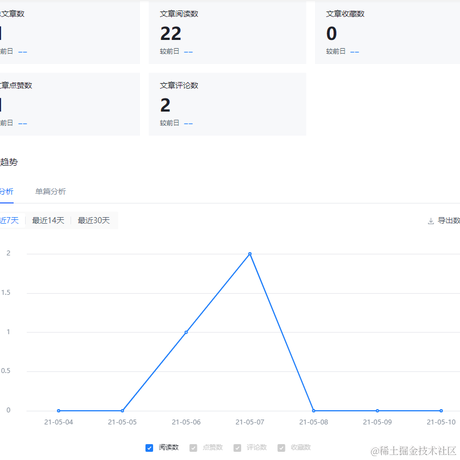Open the 文章评论数 card showing 2
460x460 pixels.
[x=227, y=104]
